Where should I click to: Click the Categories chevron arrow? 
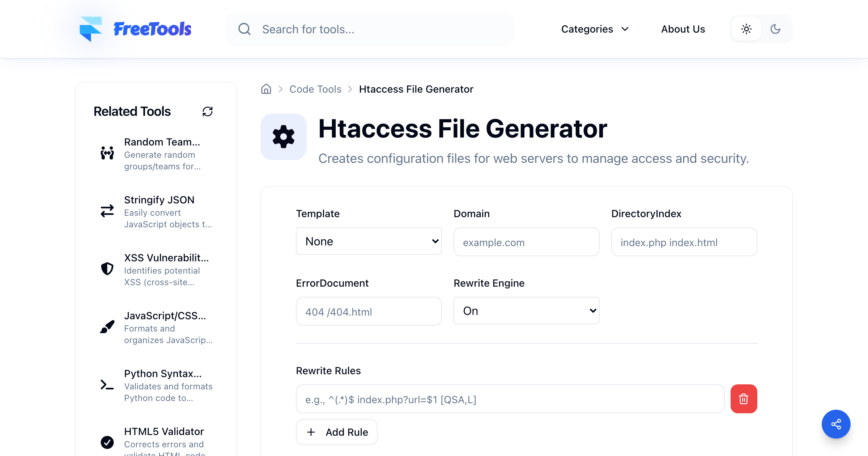625,29
